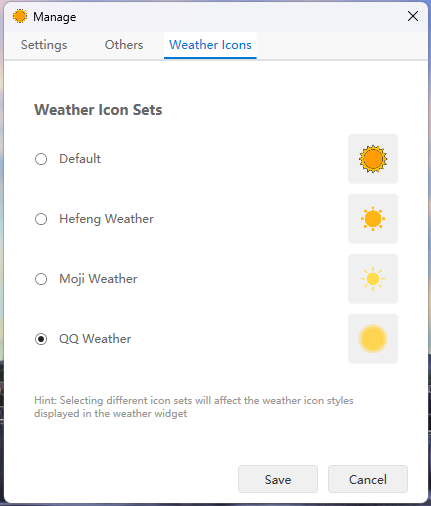Open the Others tab
This screenshot has width=431, height=506.
pyautogui.click(x=124, y=45)
